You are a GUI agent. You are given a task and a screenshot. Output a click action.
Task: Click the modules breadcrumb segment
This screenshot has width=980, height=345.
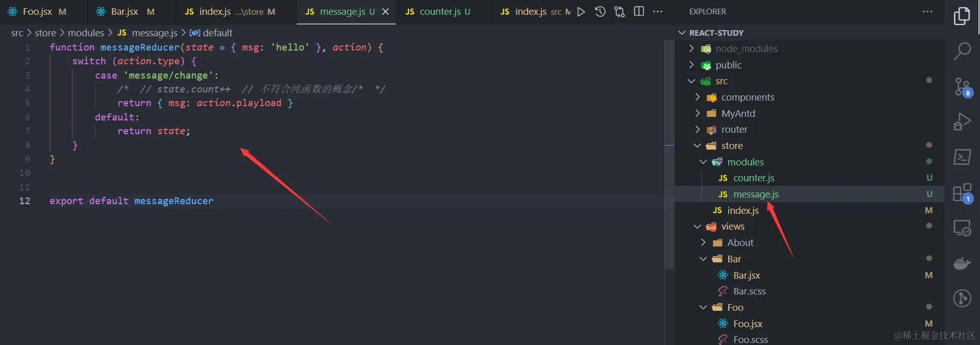click(86, 33)
